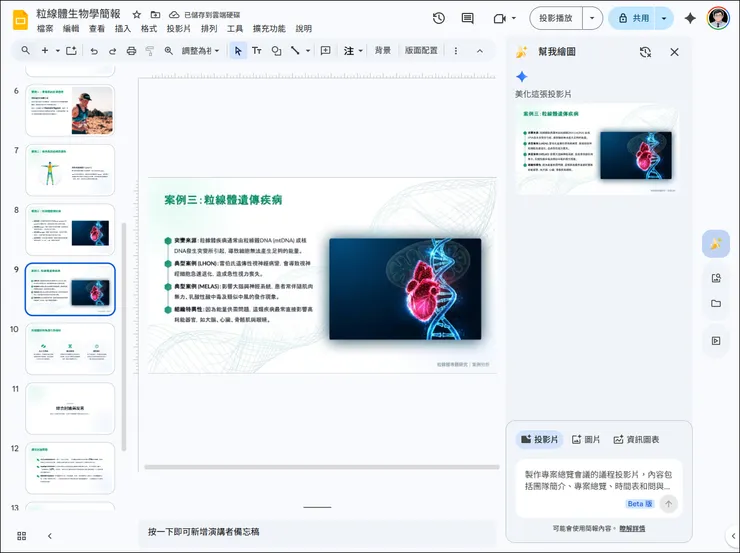Check cloud save status icon
This screenshot has width=740, height=553.
click(174, 15)
